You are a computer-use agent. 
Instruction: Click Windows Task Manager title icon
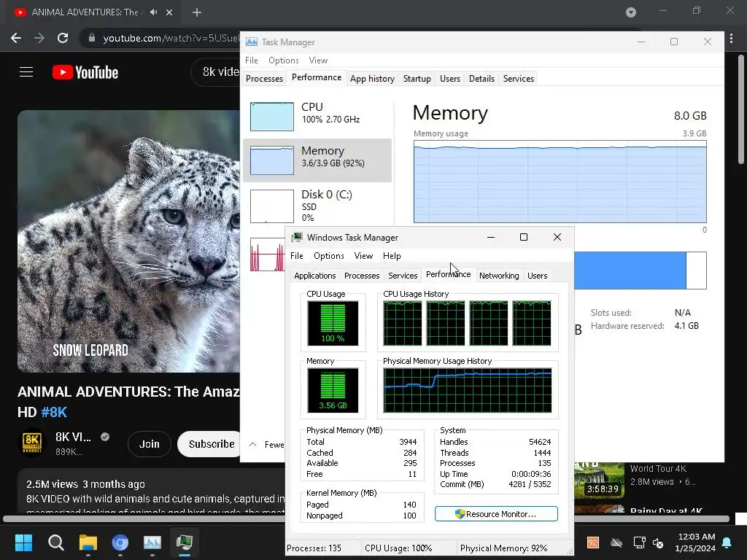298,237
